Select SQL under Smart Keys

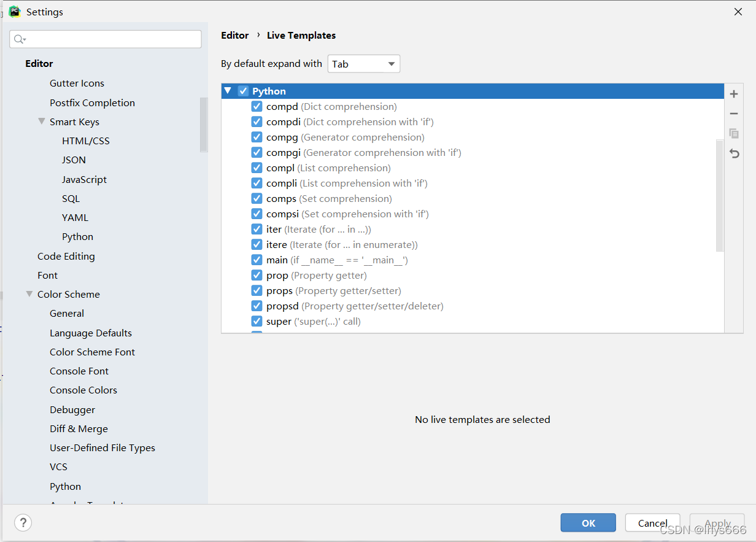[71, 198]
